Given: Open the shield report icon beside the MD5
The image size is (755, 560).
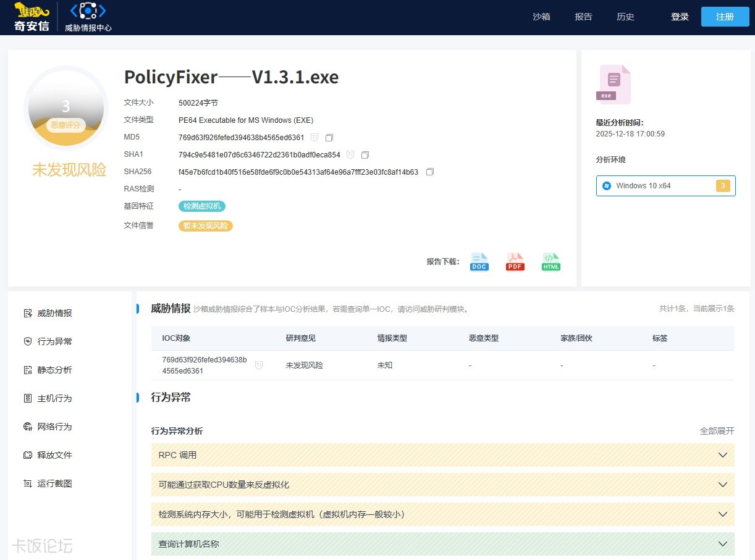Looking at the screenshot, I should 315,137.
